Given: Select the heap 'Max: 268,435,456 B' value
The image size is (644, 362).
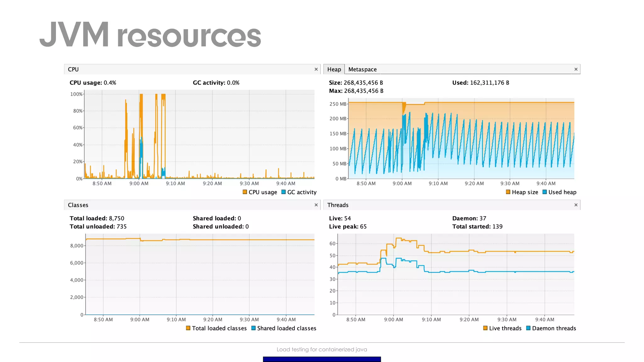Looking at the screenshot, I should pyautogui.click(x=356, y=91).
